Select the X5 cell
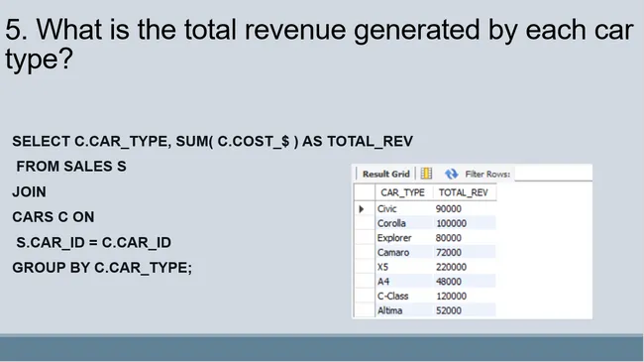The height and width of the screenshot is (362, 644). (x=403, y=267)
